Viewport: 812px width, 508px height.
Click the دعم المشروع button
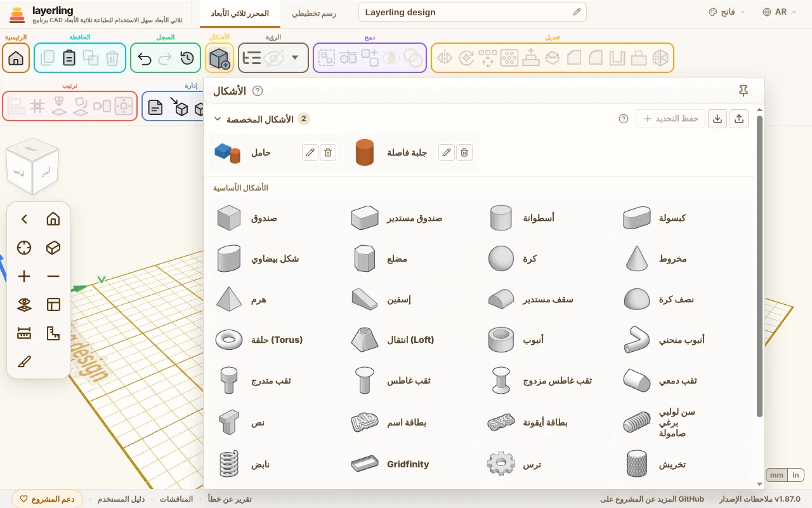pos(48,499)
